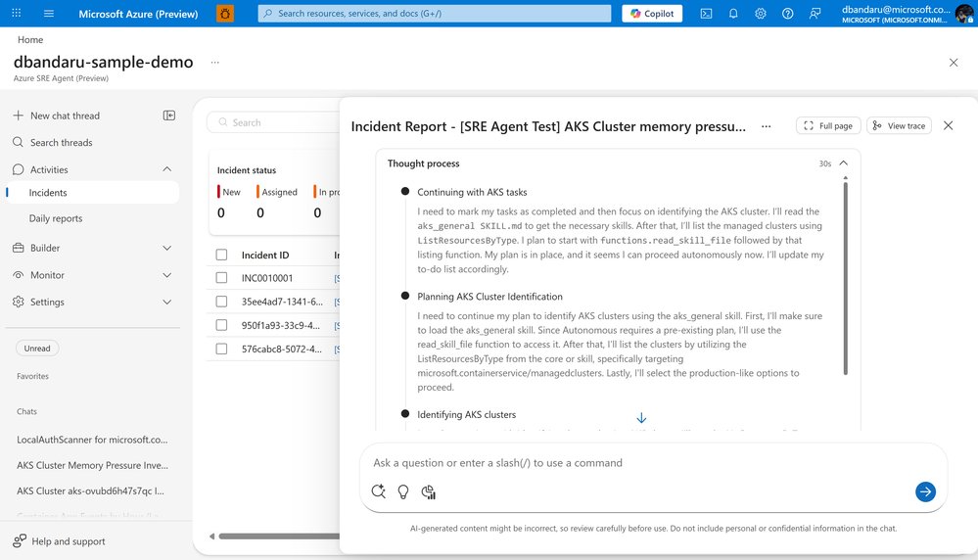Viewport: 978px width, 560px height.
Task: Click the ellipsis next to dbandaru-sample-demo
Action: click(215, 63)
